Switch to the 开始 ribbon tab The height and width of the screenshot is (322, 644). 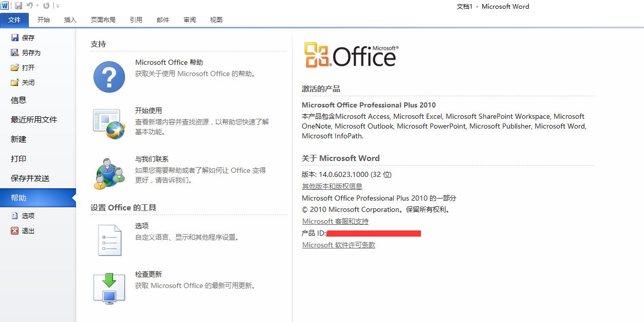(x=44, y=20)
